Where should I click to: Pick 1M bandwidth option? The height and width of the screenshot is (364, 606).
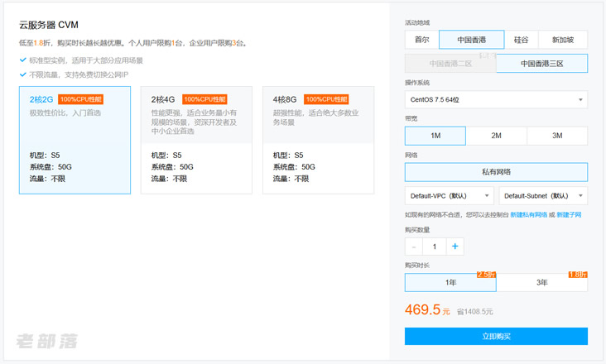(435, 136)
